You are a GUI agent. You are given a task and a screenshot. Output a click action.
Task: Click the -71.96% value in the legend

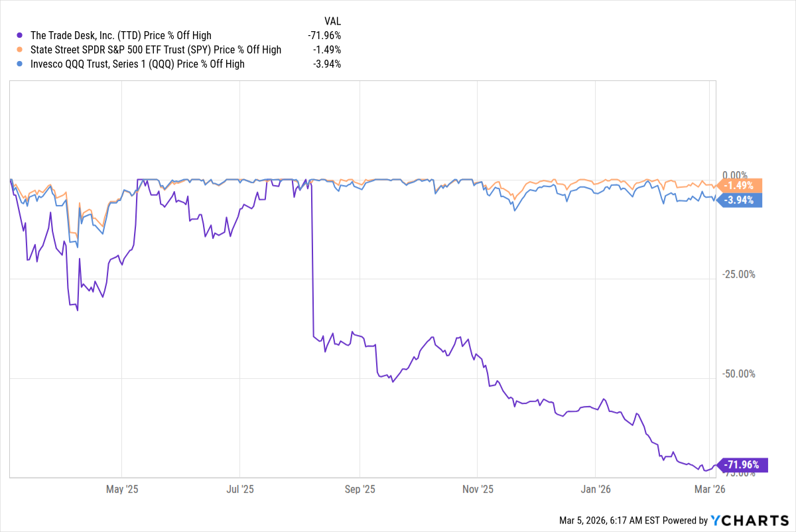tap(324, 35)
